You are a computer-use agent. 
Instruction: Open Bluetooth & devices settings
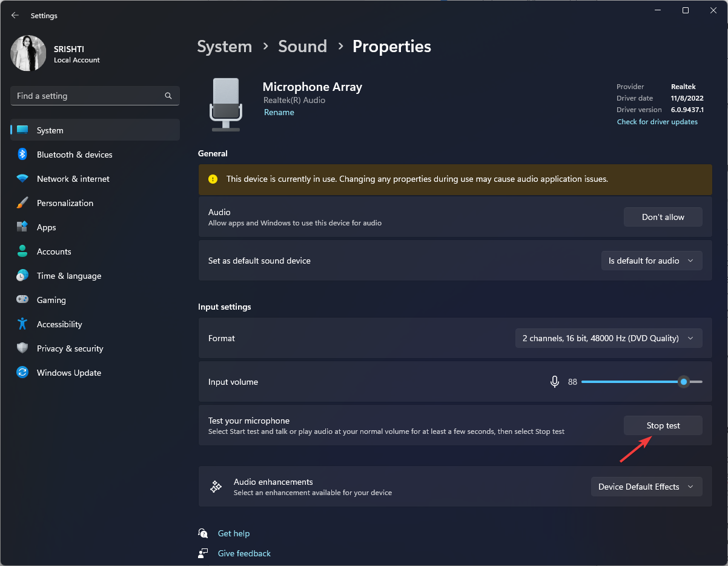pyautogui.click(x=95, y=155)
